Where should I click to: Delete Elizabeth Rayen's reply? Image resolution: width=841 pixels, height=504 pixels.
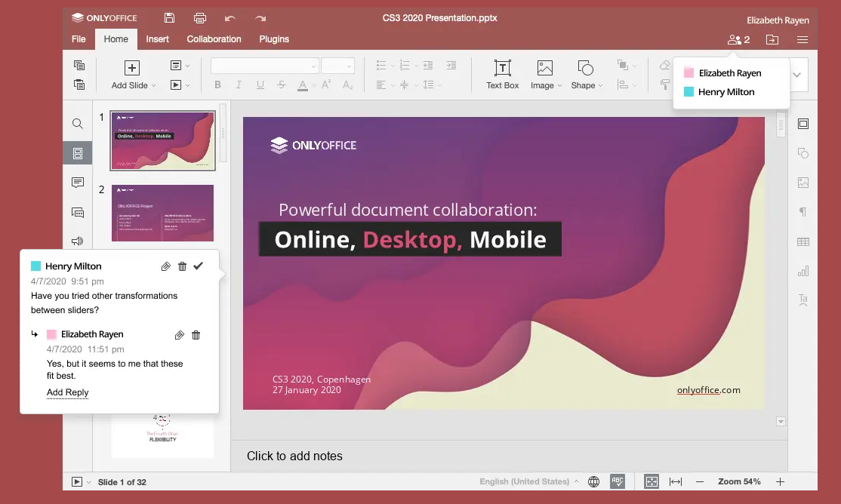[x=196, y=335]
